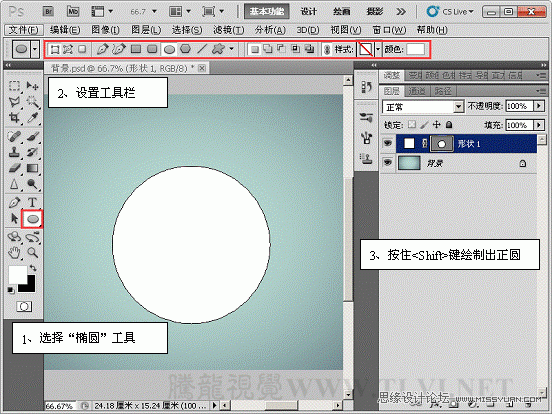
Task: Open the tool preset picker arrow
Action: (x=35, y=49)
